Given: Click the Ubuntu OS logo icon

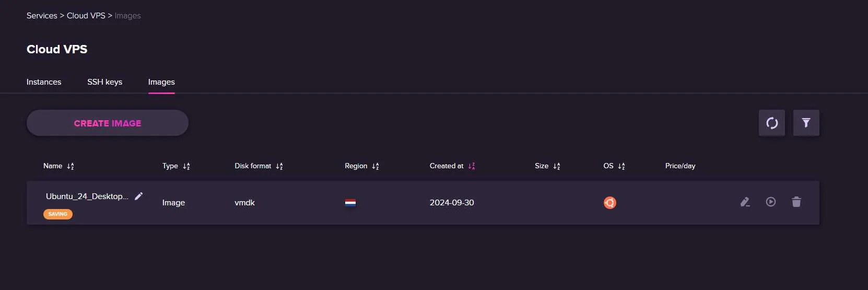Looking at the screenshot, I should [x=609, y=203].
